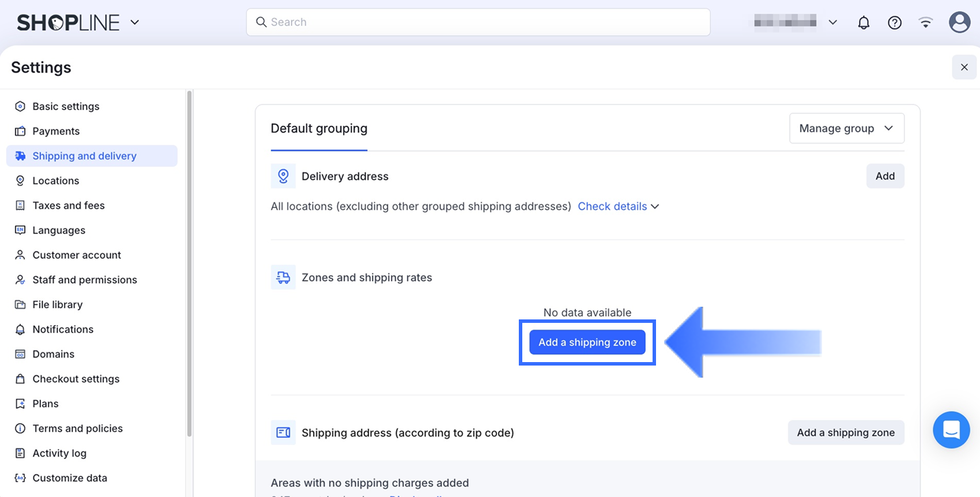Open Payments settings in sidebar
This screenshot has width=980, height=497.
56,131
